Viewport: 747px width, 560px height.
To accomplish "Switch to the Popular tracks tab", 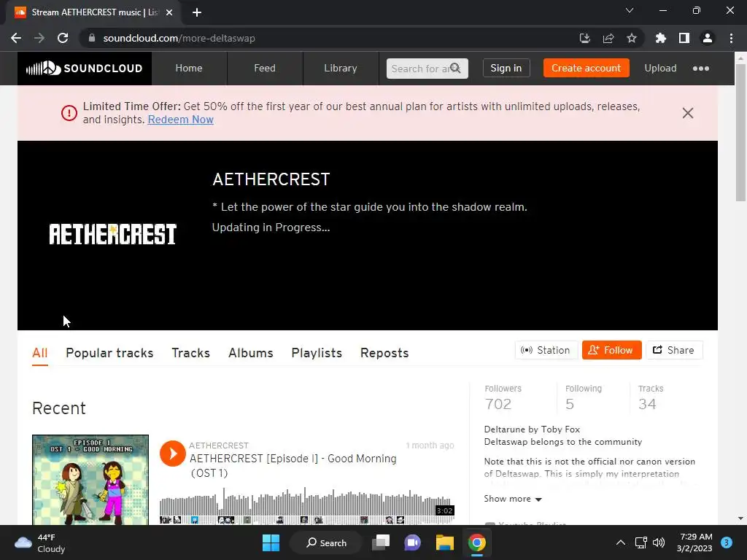I will point(109,353).
